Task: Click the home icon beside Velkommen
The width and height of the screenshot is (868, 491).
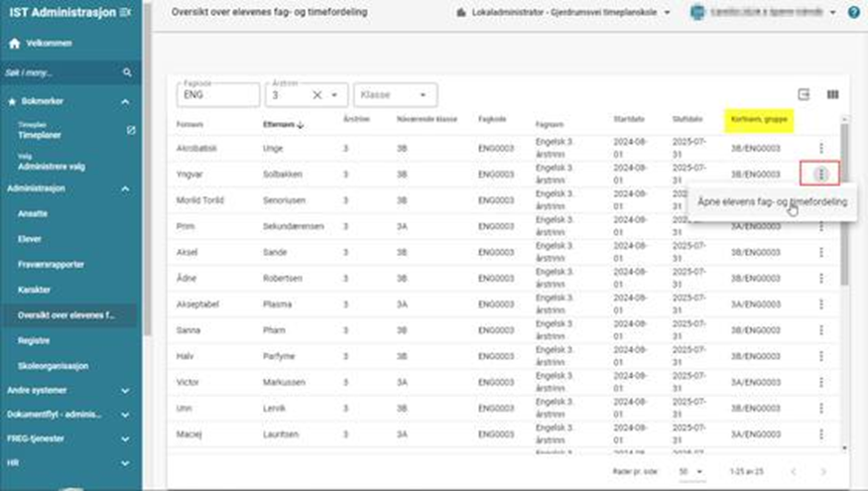Action: (14, 44)
